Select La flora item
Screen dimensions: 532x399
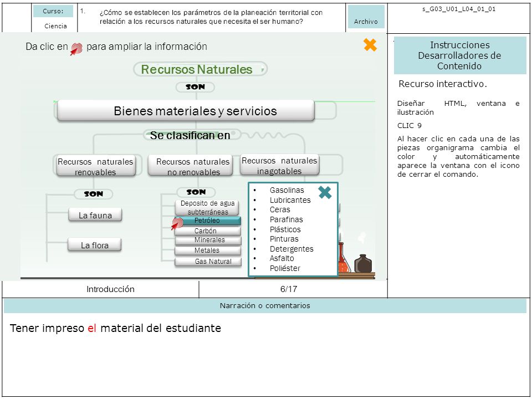pyautogui.click(x=94, y=245)
